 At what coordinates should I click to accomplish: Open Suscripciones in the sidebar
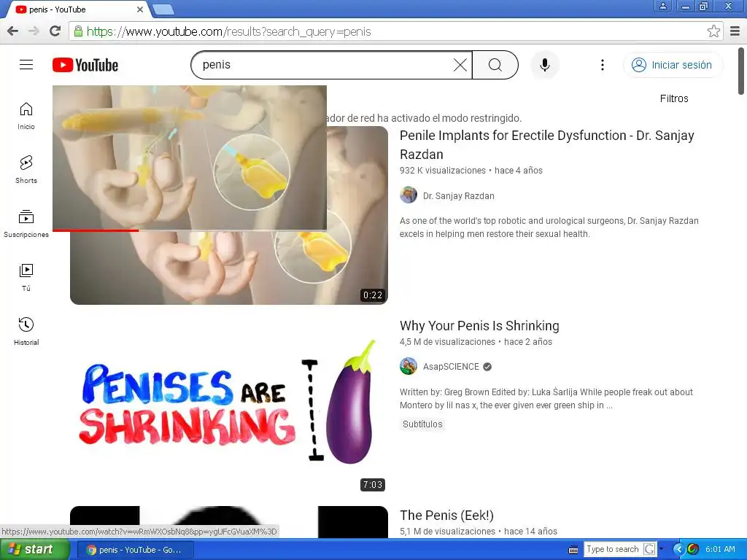26,223
